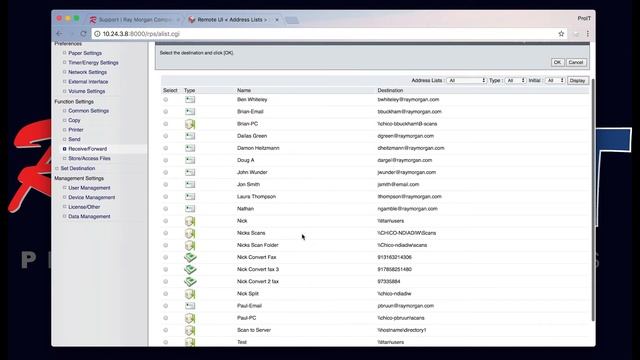Click the file folder type icon for Brian-PC
640x360 pixels.
tap(190, 124)
